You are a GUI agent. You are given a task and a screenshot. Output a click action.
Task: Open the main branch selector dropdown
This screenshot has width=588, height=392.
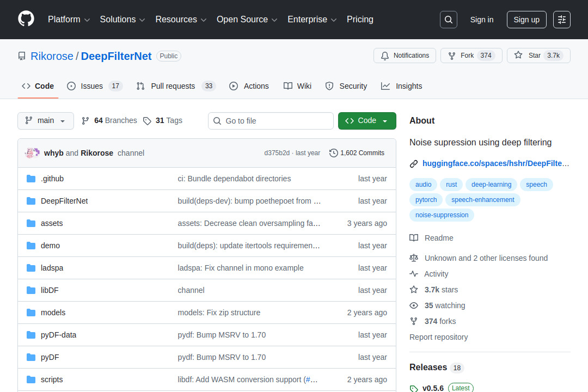click(45, 120)
